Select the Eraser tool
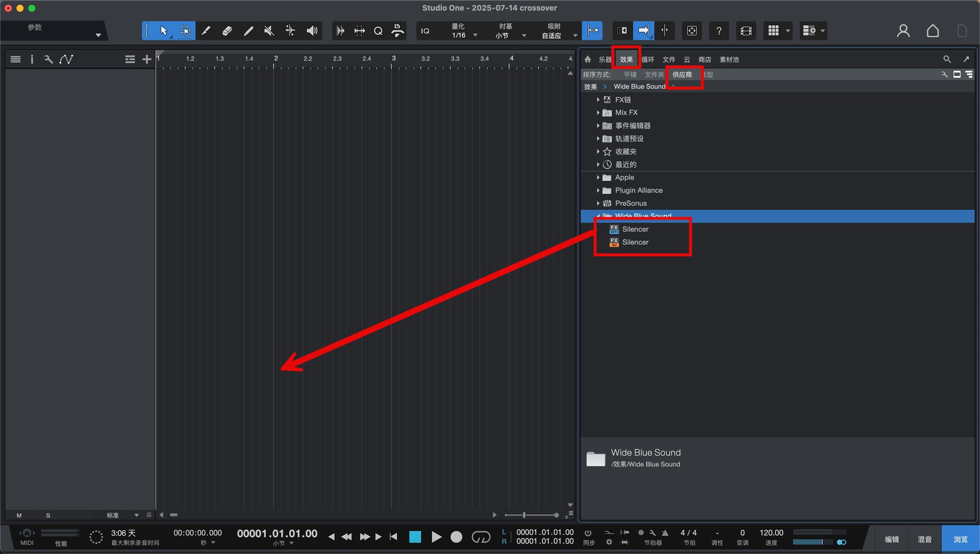 pos(227,31)
